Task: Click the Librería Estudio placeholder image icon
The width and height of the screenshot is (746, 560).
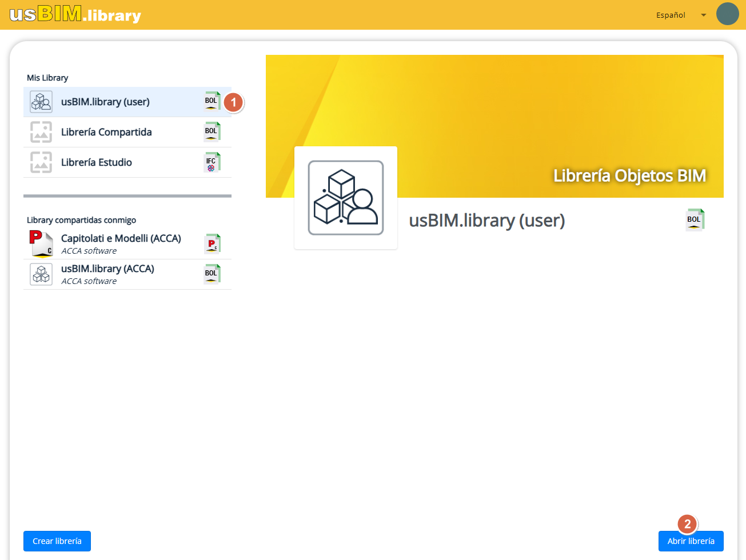Action: (x=41, y=162)
